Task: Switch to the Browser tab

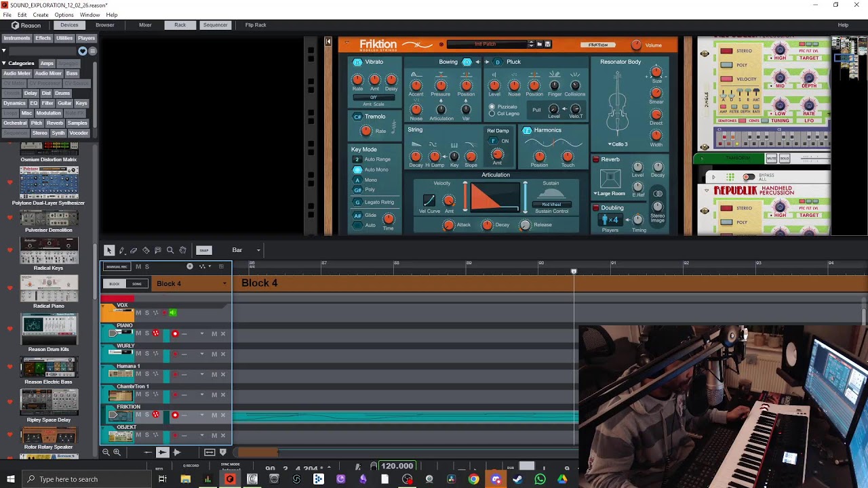Action: pos(104,25)
